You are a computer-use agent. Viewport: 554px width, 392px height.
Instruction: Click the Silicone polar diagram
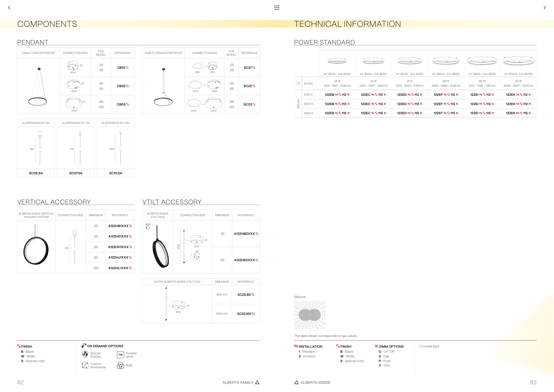click(x=310, y=315)
